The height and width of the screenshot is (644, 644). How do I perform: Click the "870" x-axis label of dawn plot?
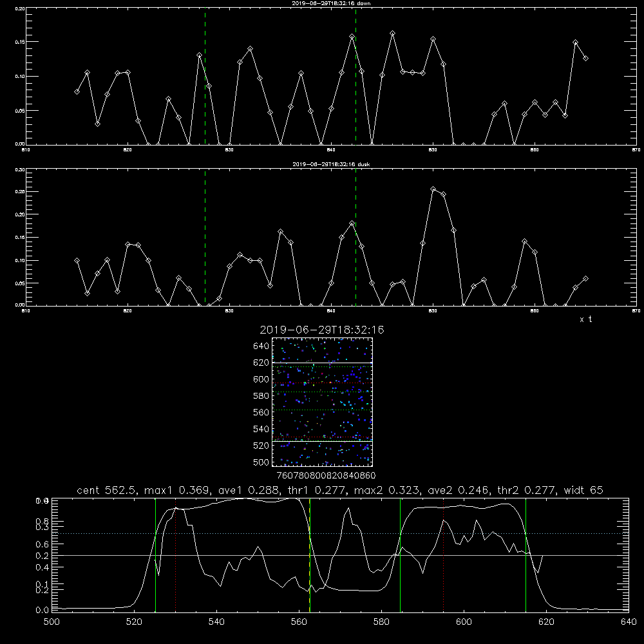(636, 150)
